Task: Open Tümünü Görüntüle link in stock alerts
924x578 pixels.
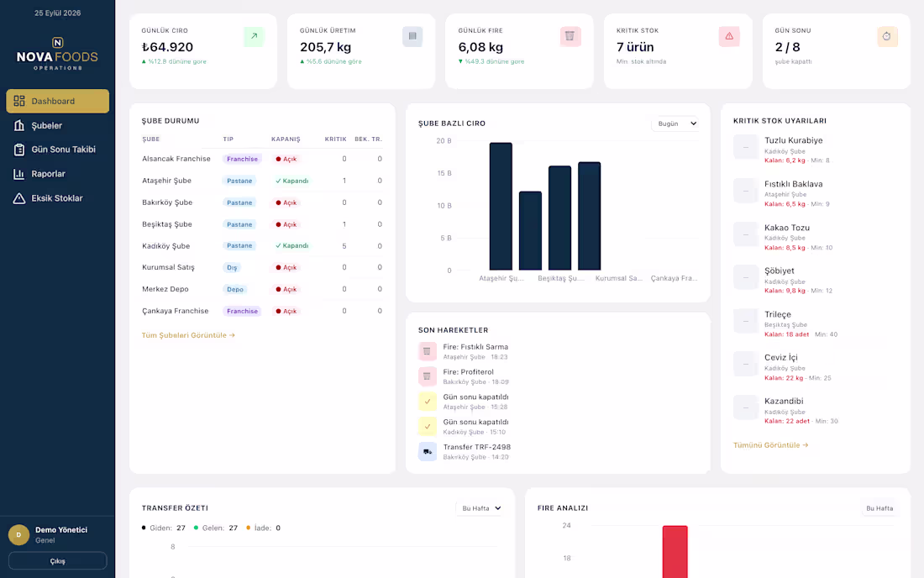Action: [771, 445]
